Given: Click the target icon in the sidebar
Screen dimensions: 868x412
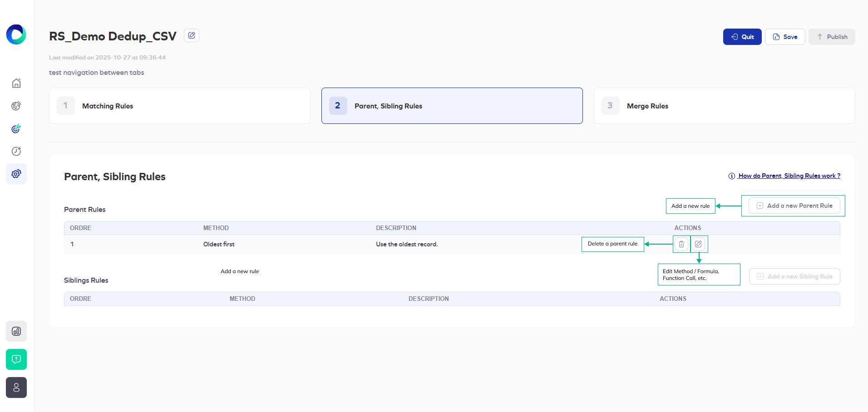Looking at the screenshot, I should pyautogui.click(x=16, y=128).
